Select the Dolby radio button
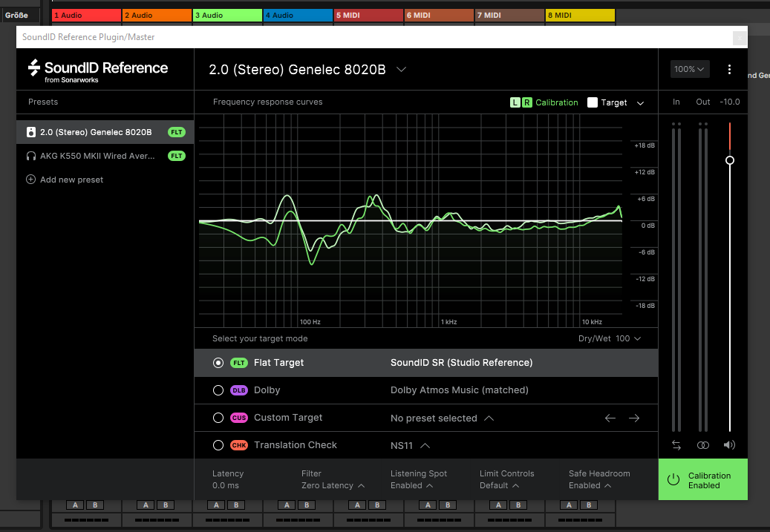This screenshot has height=532, width=770. (x=218, y=390)
